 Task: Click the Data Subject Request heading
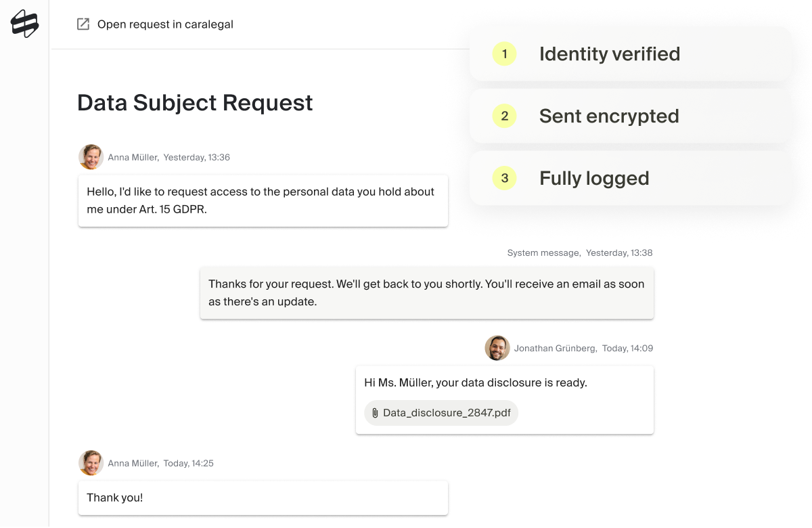point(195,103)
